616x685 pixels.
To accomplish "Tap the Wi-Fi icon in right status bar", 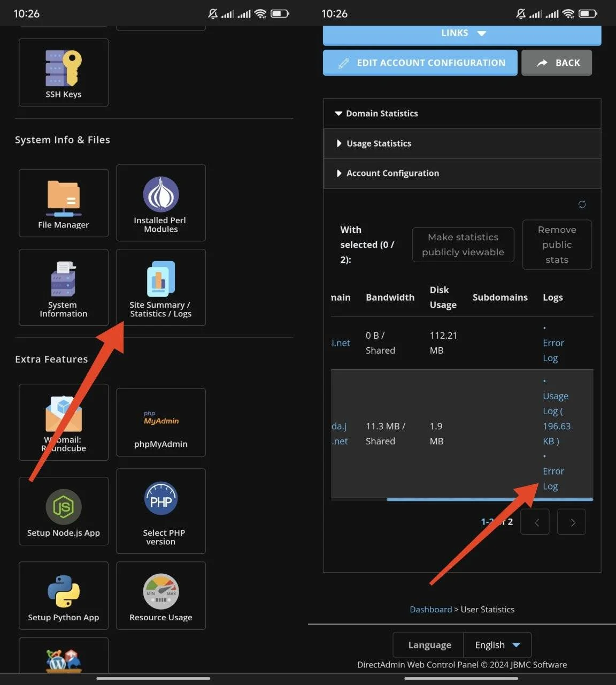I will pyautogui.click(x=568, y=13).
